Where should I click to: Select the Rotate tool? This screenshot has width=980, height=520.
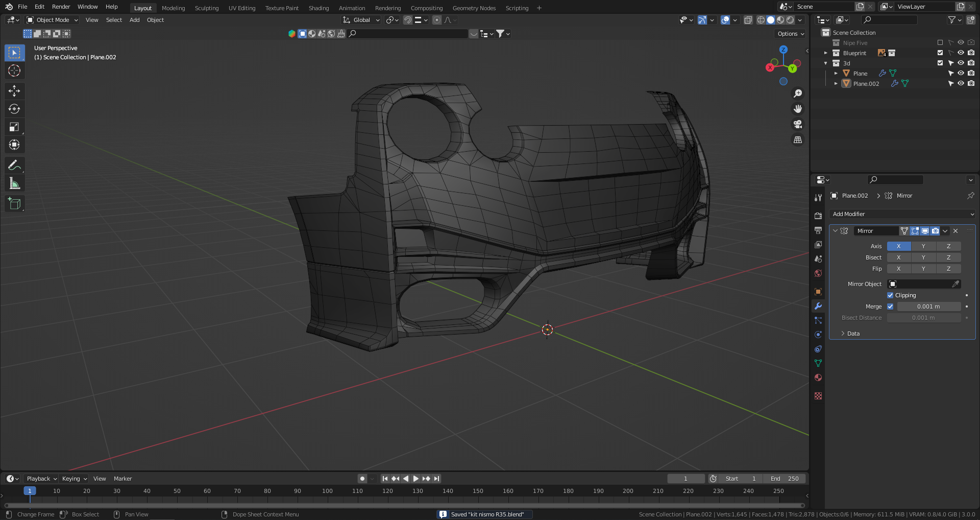pyautogui.click(x=14, y=109)
